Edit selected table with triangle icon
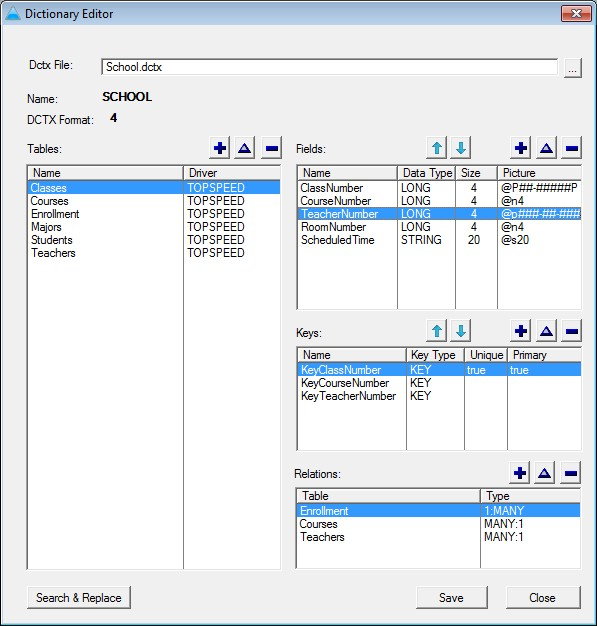597x626 pixels. (244, 148)
